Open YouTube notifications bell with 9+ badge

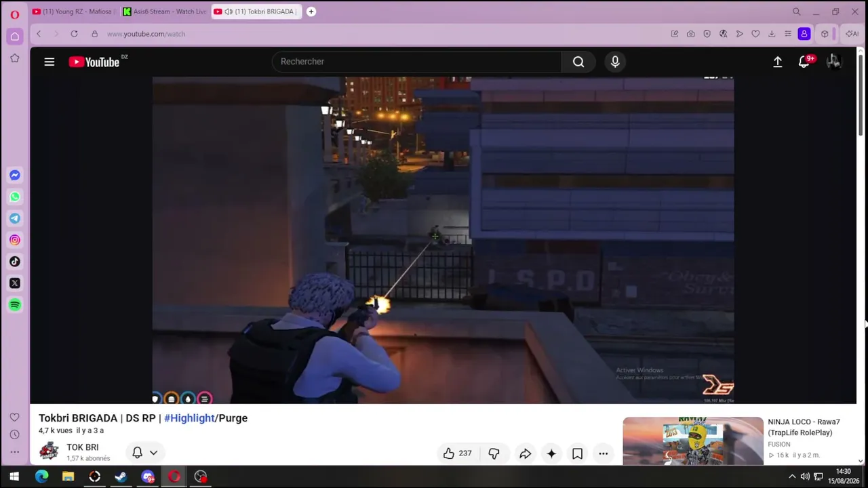pos(805,61)
